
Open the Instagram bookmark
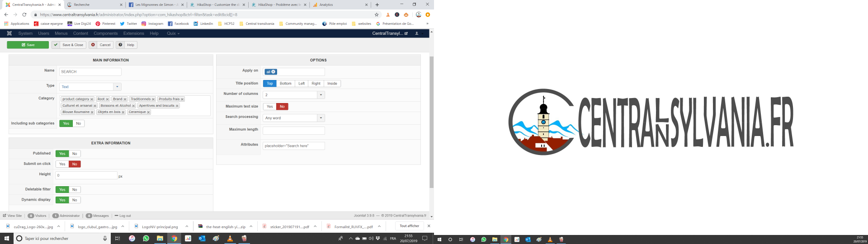152,23
